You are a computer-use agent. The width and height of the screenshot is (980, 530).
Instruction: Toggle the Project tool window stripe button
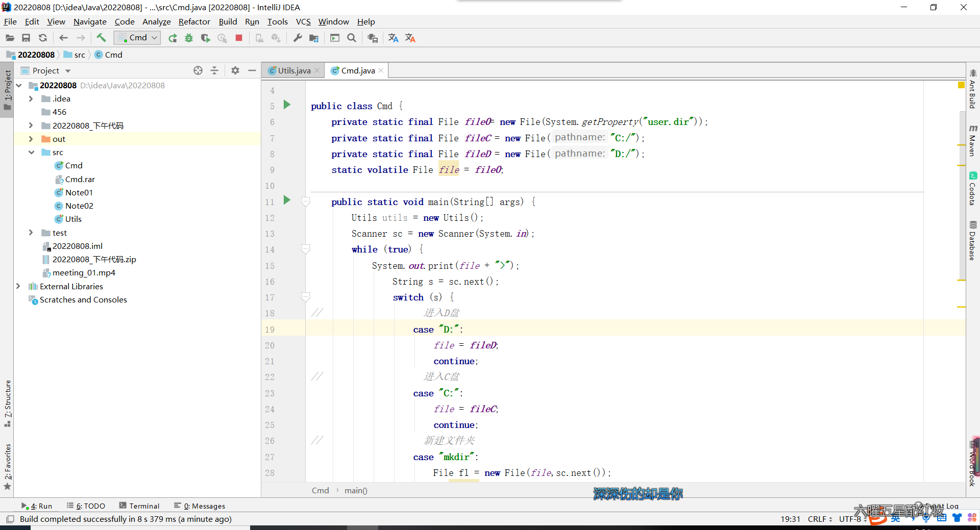tap(7, 89)
